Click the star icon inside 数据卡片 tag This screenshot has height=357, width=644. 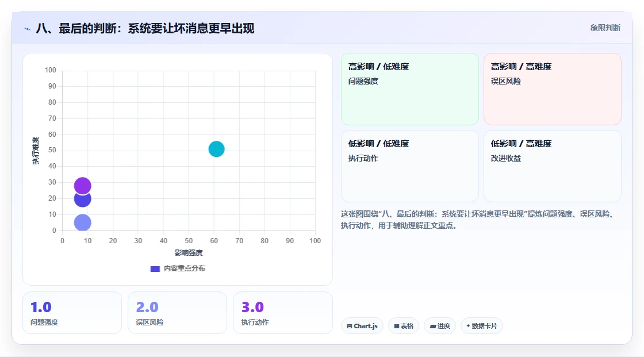click(468, 326)
